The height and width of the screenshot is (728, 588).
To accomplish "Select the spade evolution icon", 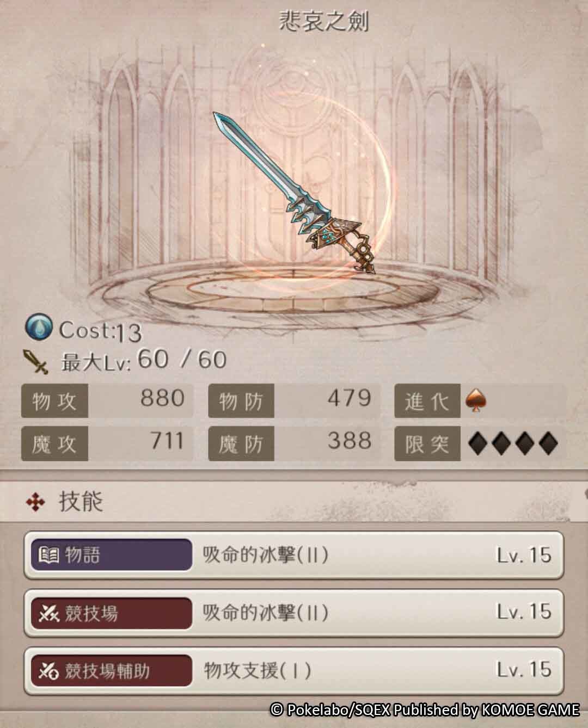I will 476,401.
